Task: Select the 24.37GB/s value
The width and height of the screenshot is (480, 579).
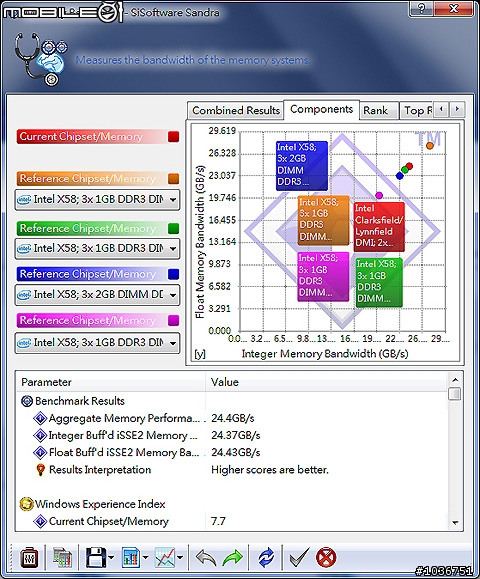Action: 236,435
